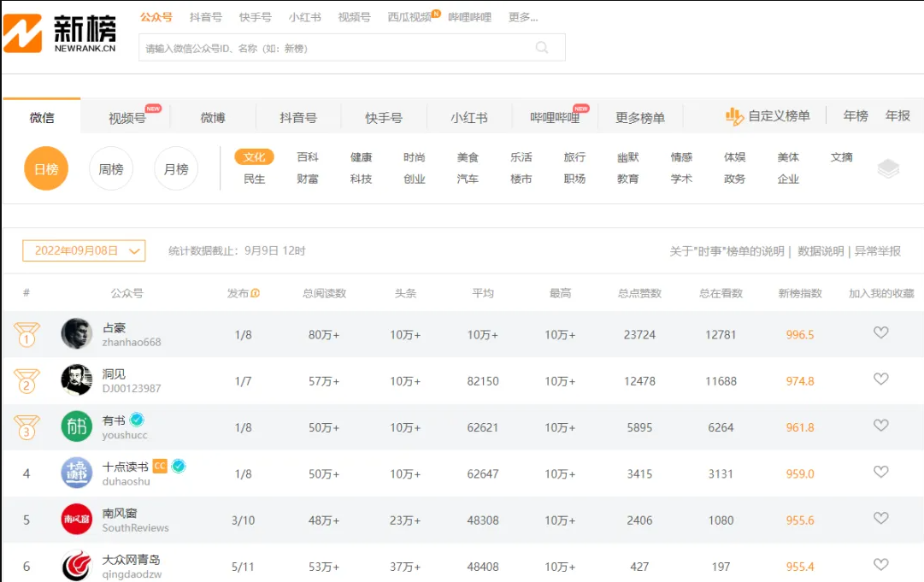Open the 更多榜单 tab
Screen dimensions: 924x582
pos(640,117)
